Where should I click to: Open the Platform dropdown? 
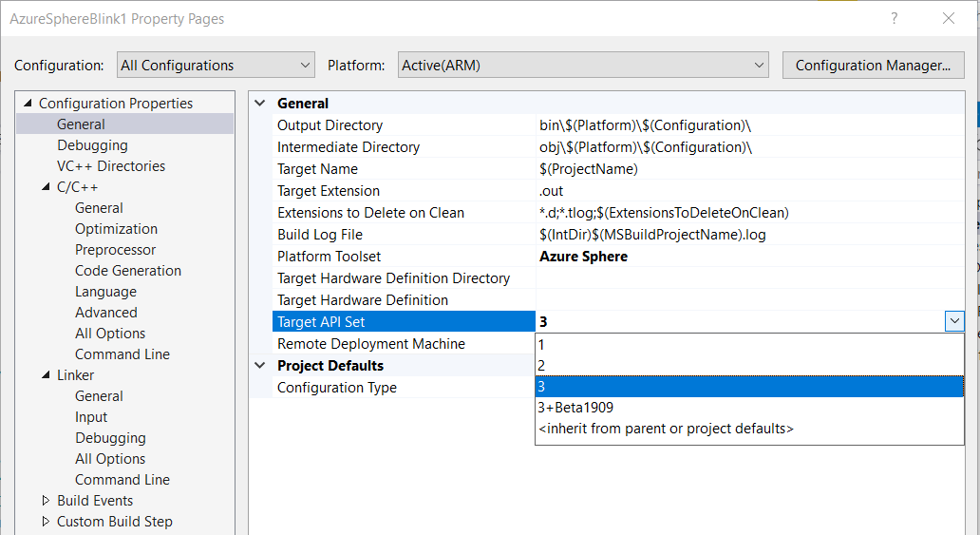[x=583, y=66]
